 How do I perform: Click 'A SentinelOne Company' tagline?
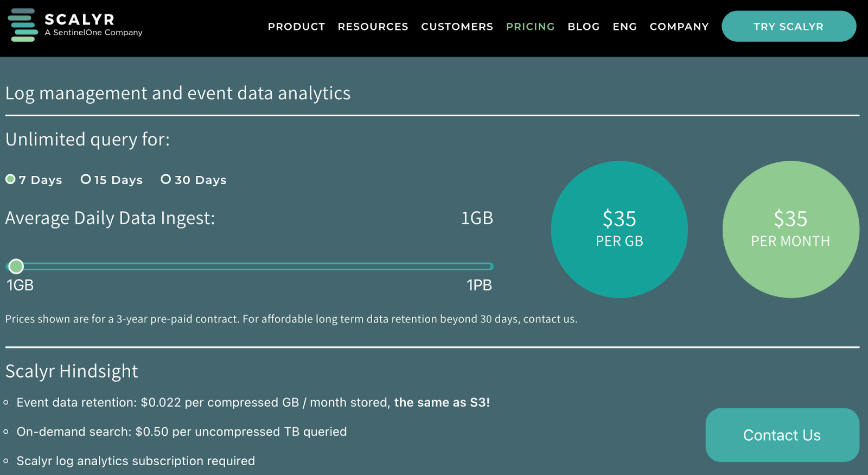tap(93, 33)
